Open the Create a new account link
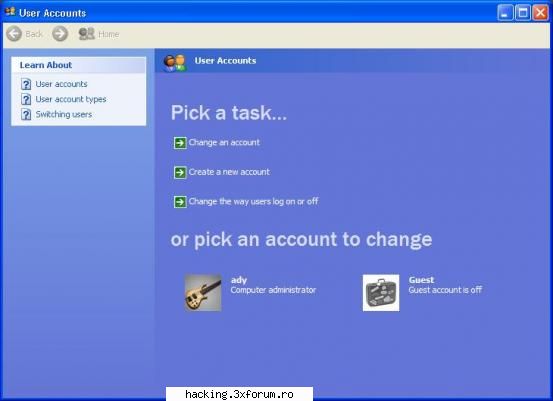Screen dimensions: 553x401 (x=229, y=172)
